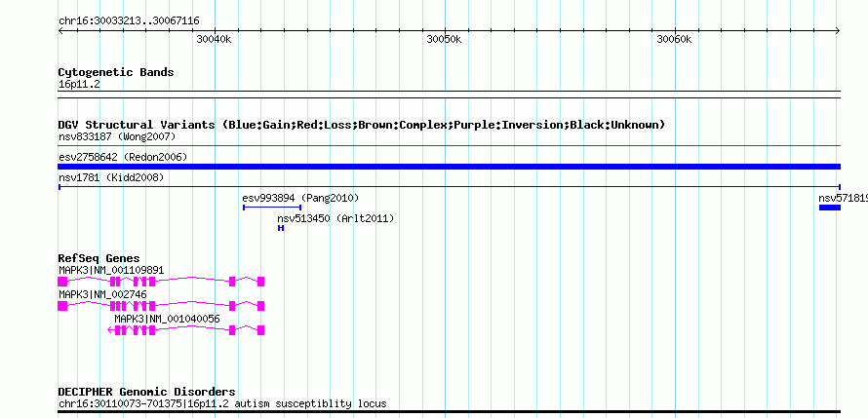Select the Cytogenetic Bands track title

tap(116, 72)
